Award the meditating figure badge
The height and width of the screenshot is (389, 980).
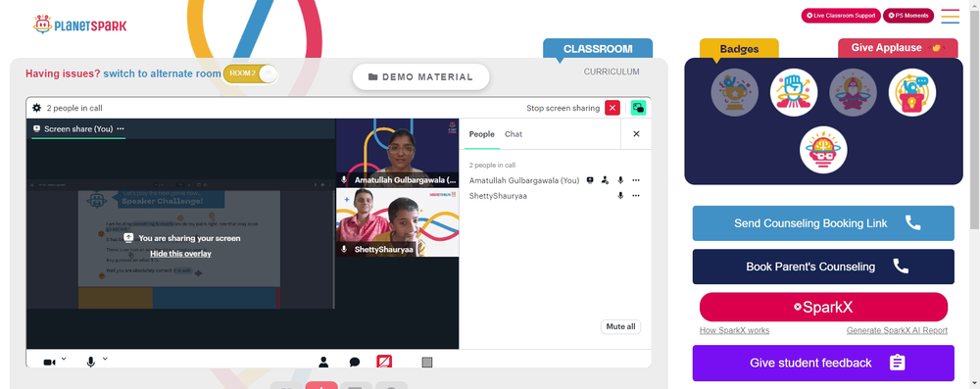853,92
